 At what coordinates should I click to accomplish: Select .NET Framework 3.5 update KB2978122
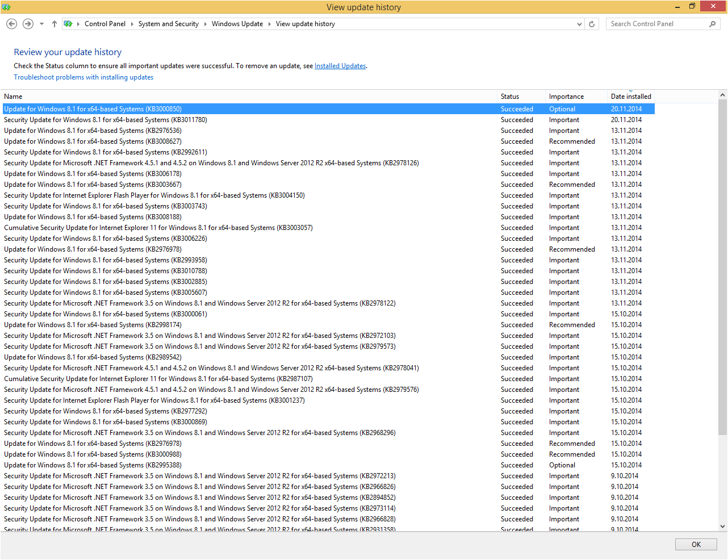point(328,303)
